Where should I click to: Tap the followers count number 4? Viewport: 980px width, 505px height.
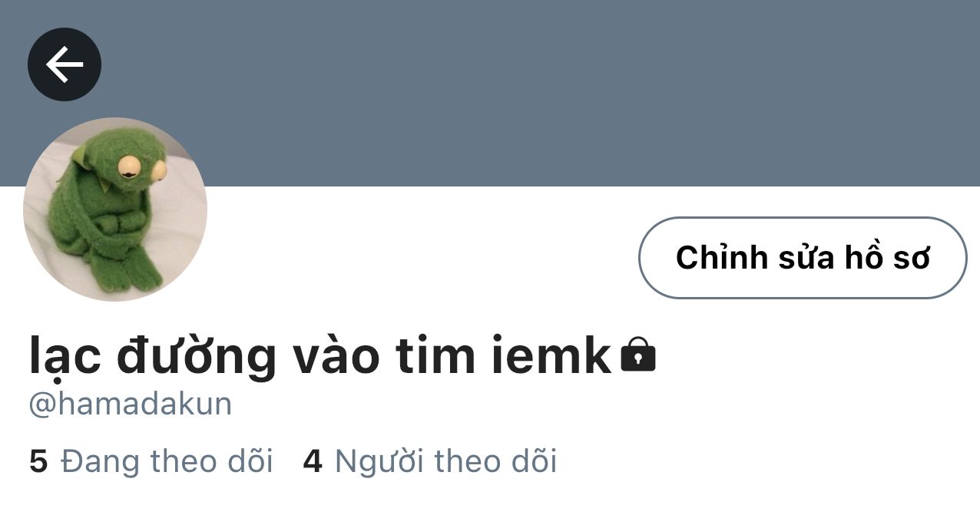(313, 462)
